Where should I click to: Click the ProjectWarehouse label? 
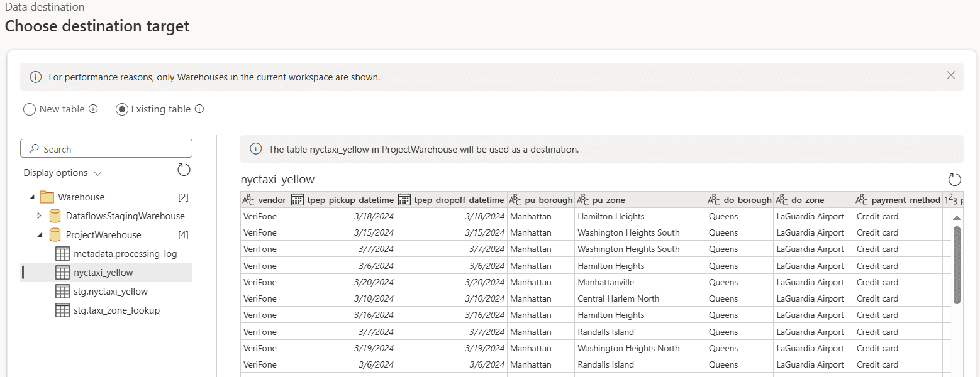pyautogui.click(x=104, y=235)
